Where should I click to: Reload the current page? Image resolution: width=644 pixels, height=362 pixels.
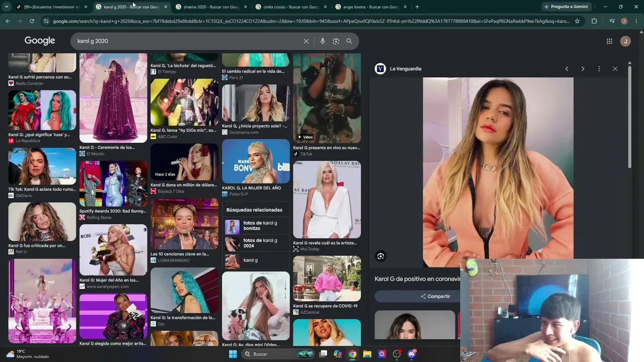[32, 21]
